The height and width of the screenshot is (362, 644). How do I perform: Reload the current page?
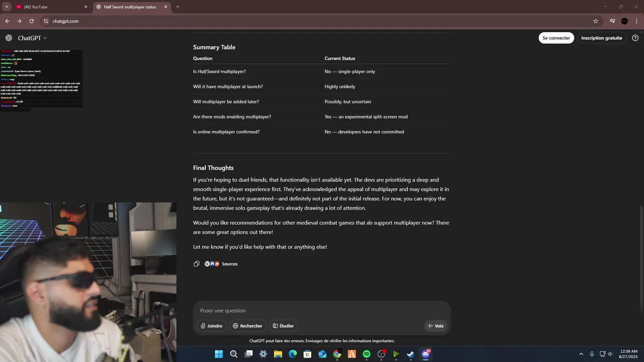tap(31, 21)
